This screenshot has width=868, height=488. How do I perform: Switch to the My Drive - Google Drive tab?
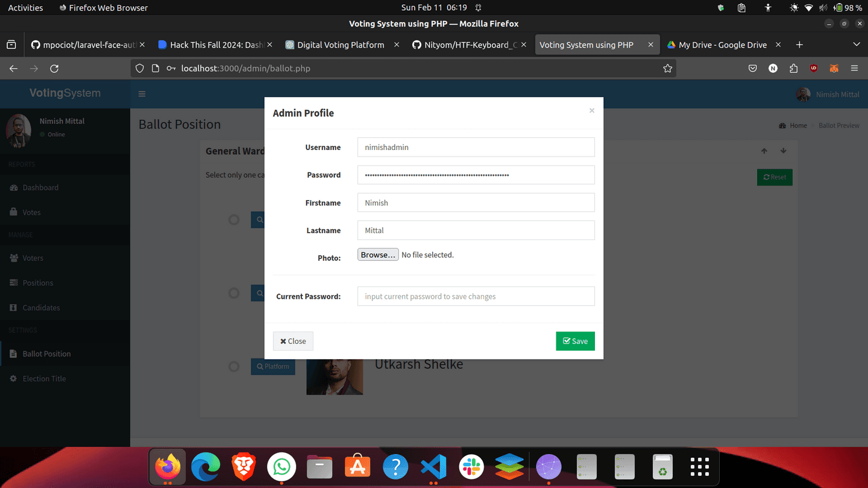[723, 45]
